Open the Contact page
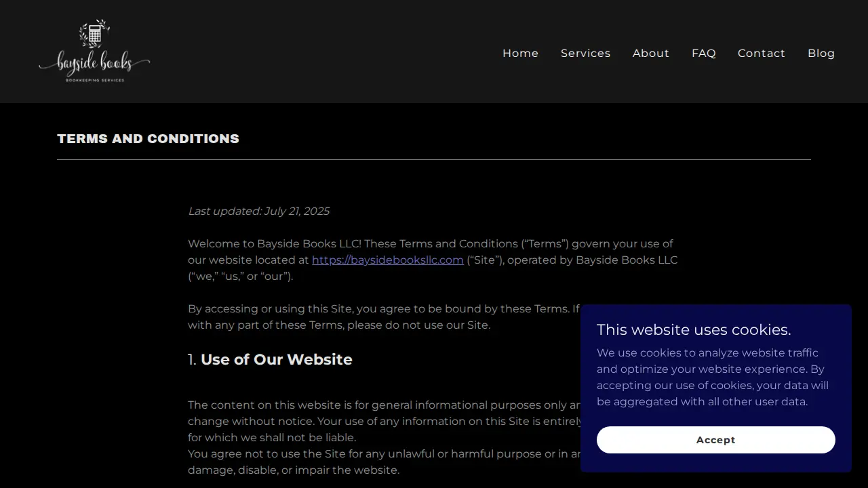Viewport: 868px width, 488px height. click(761, 53)
